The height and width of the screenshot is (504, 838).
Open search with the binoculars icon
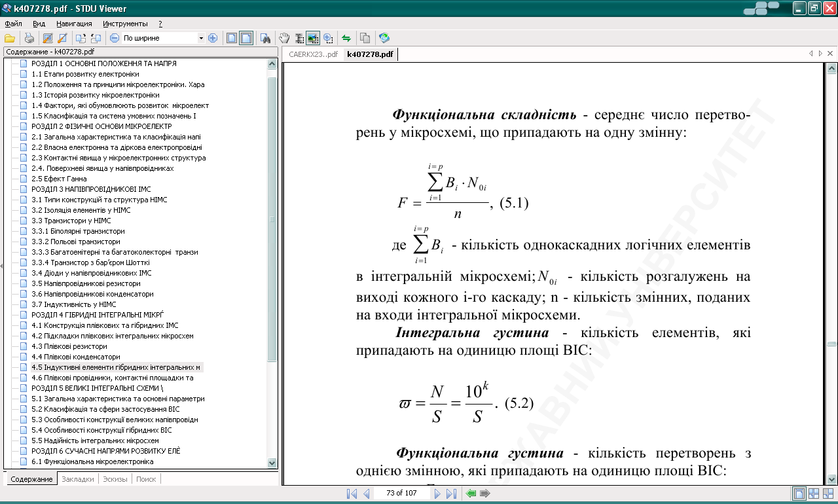coord(265,38)
